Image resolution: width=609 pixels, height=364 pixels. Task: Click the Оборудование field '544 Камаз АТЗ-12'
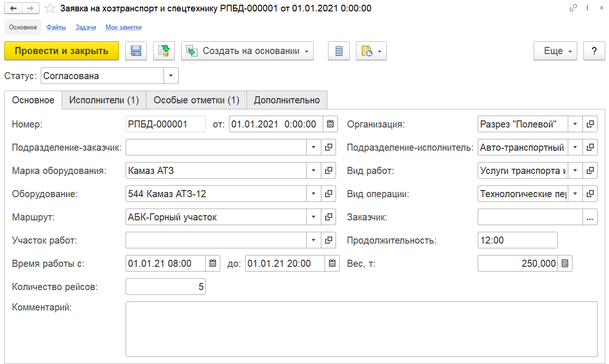tap(216, 194)
